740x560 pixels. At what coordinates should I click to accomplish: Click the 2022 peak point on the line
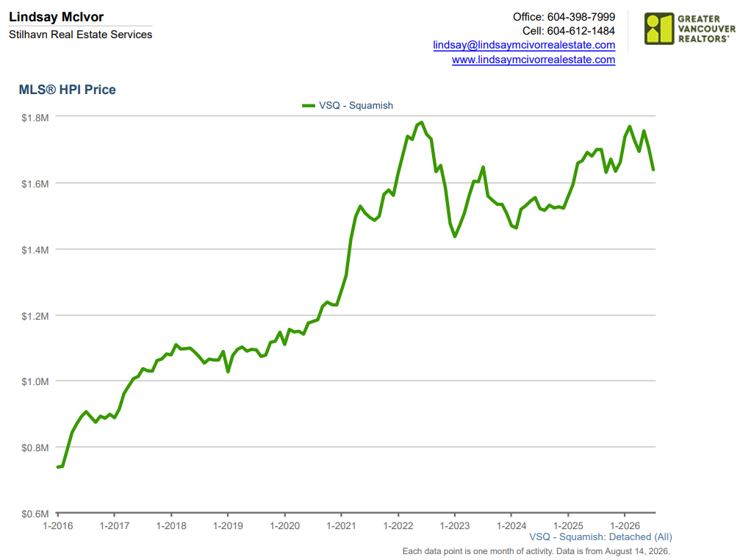[x=422, y=123]
